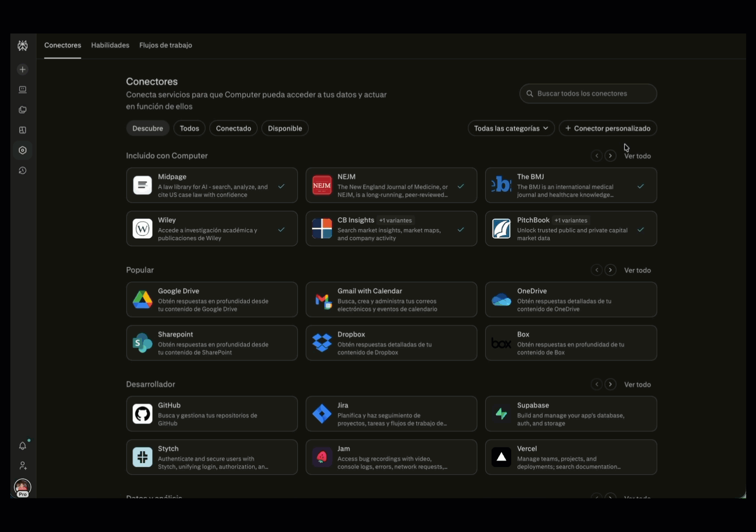Click the connected checkmark on NEJM
756x532 pixels.
click(x=460, y=186)
